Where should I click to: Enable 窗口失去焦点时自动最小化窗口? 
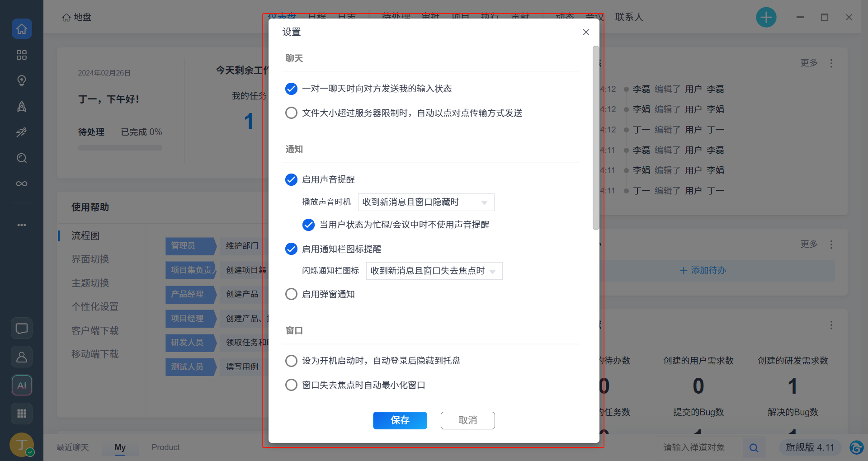click(291, 385)
